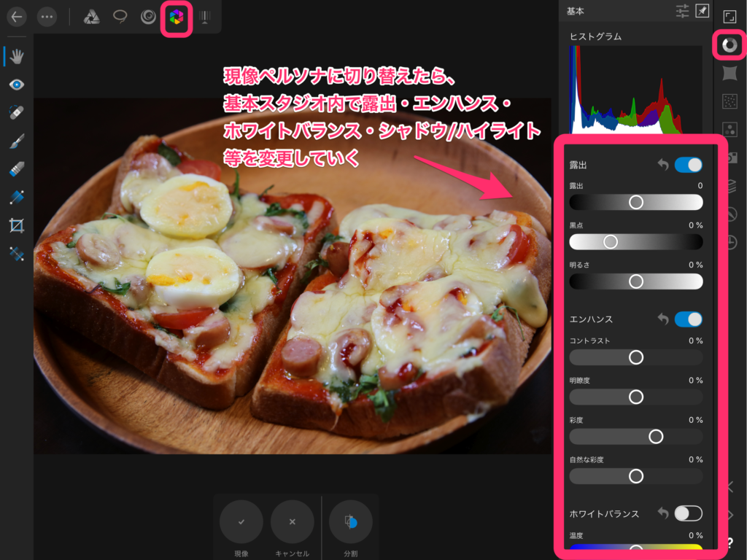This screenshot has height=560, width=747.
Task: Turn off the エンハンス toggle
Action: 688,319
